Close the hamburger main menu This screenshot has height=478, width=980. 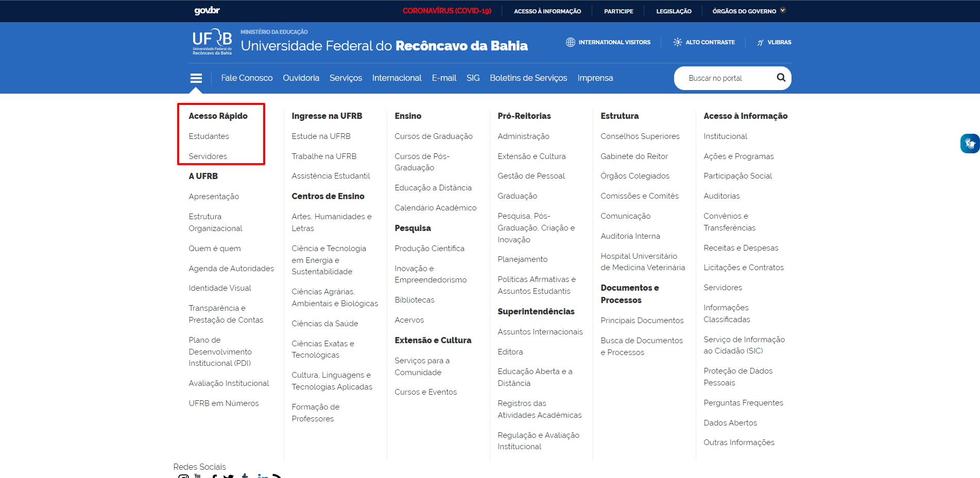(x=196, y=78)
